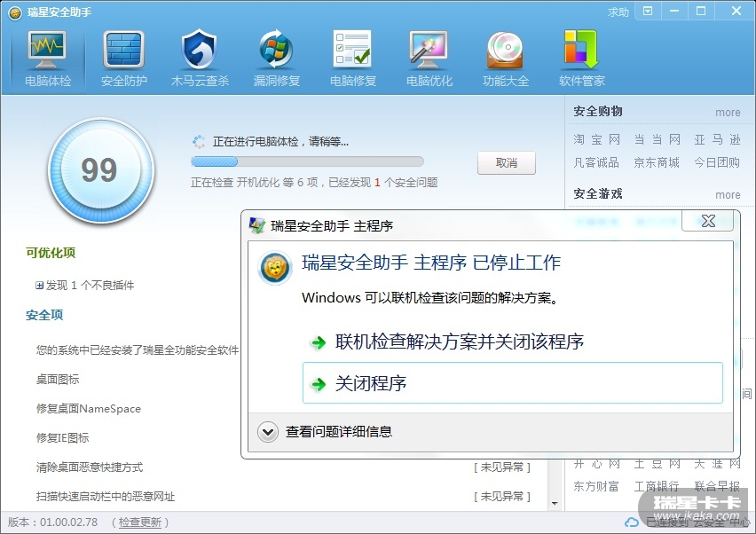The image size is (756, 534).
Task: Open the 凡客诚品 link
Action: tap(596, 162)
